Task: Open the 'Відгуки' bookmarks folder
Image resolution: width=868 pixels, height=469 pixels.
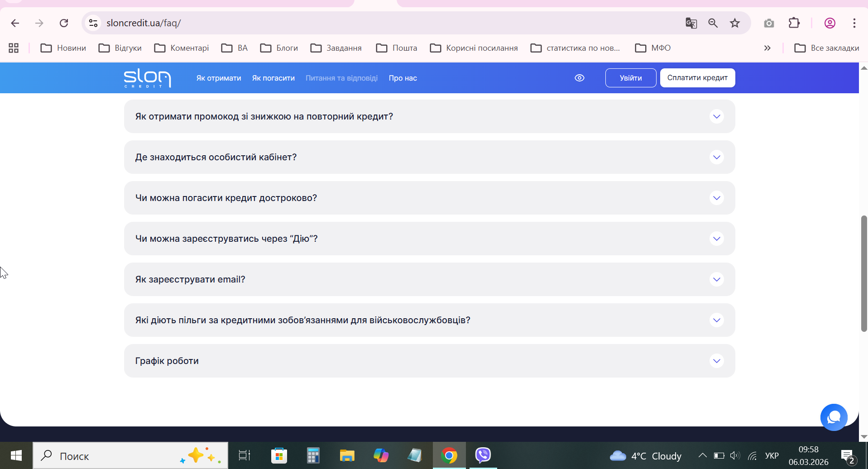Action: click(120, 48)
